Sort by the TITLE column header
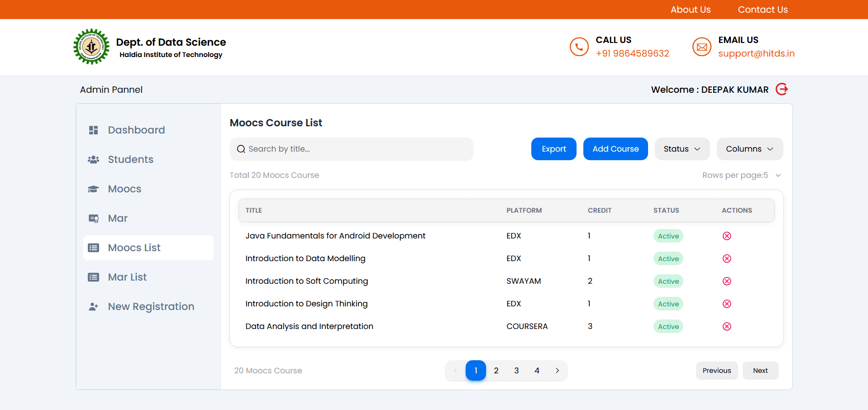The image size is (868, 410). (254, 210)
